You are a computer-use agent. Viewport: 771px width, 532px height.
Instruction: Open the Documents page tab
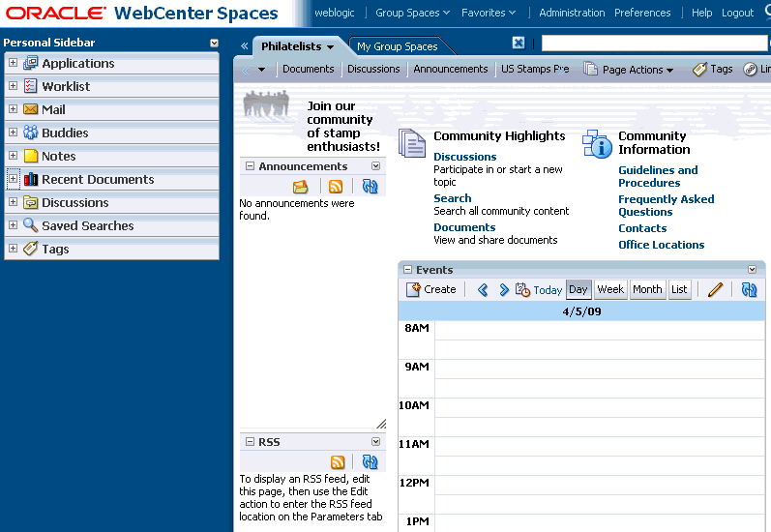pyautogui.click(x=309, y=69)
